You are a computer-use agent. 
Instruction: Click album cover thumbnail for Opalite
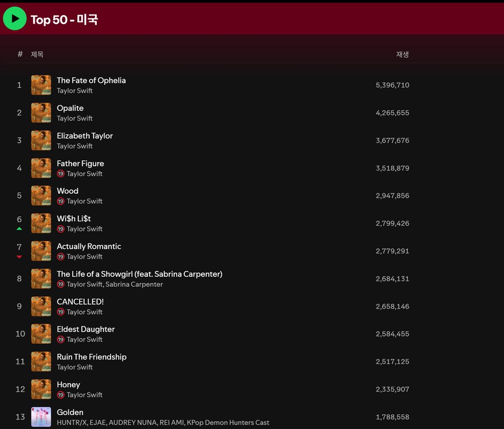point(41,113)
